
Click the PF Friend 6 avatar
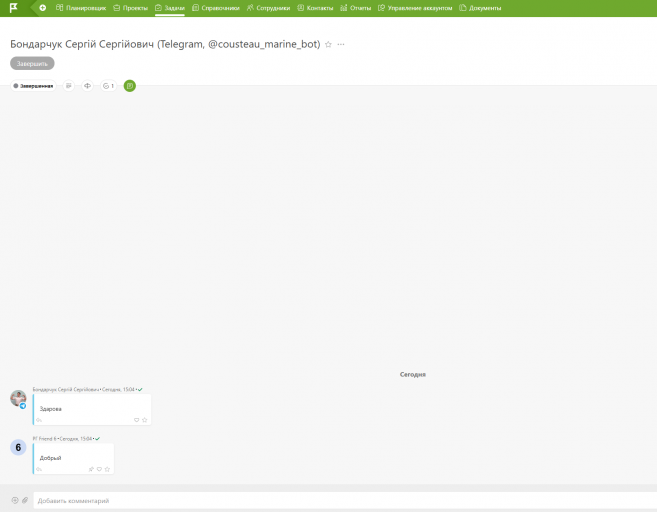18,447
